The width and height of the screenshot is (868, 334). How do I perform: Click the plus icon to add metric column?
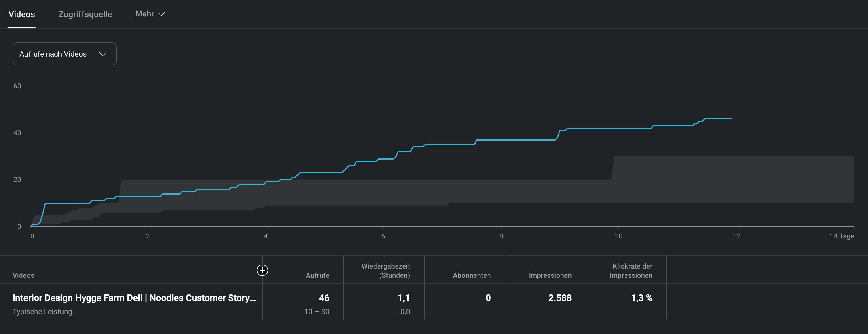tap(262, 270)
